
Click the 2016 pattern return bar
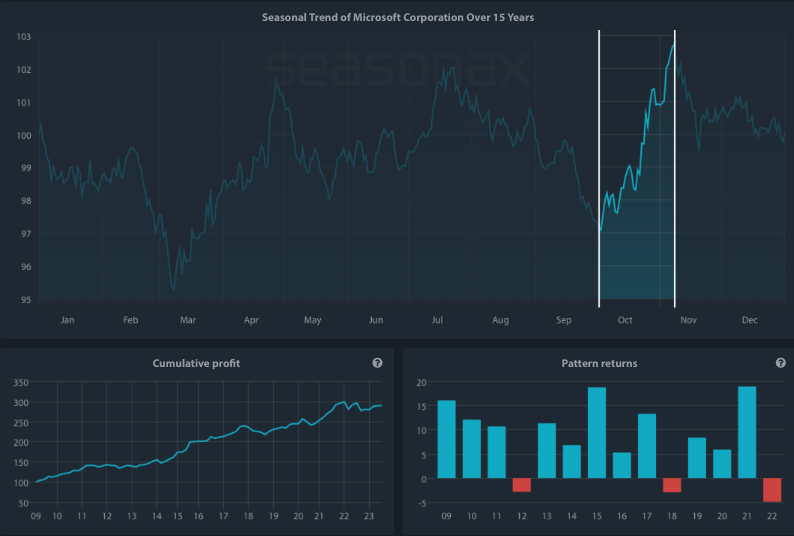(622, 465)
